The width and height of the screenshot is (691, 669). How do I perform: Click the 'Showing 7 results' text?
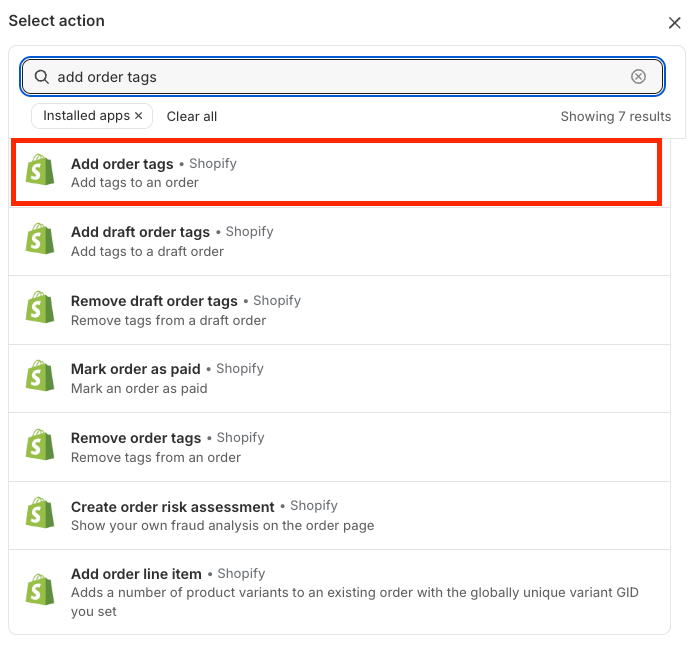click(616, 116)
